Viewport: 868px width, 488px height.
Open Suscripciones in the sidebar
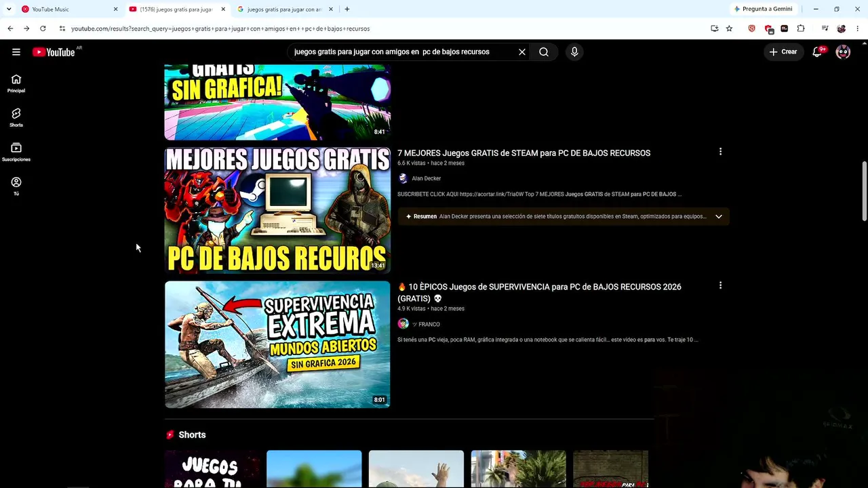(16, 152)
